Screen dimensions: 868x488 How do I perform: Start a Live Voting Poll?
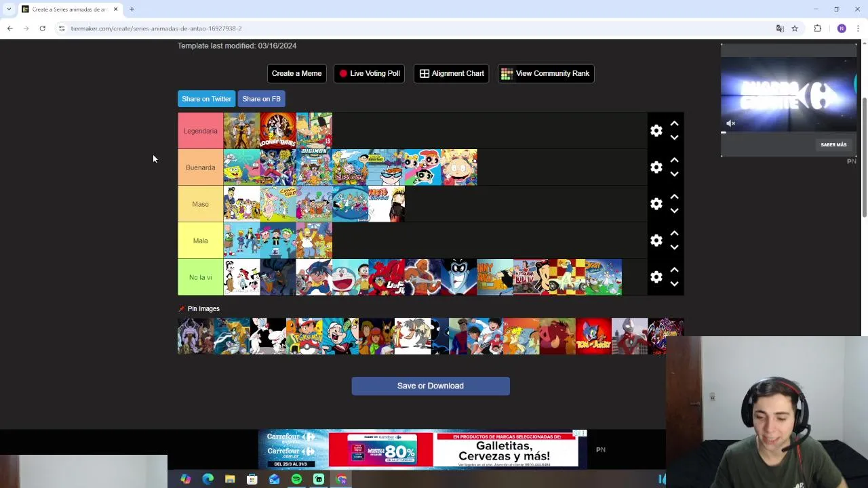[369, 73]
